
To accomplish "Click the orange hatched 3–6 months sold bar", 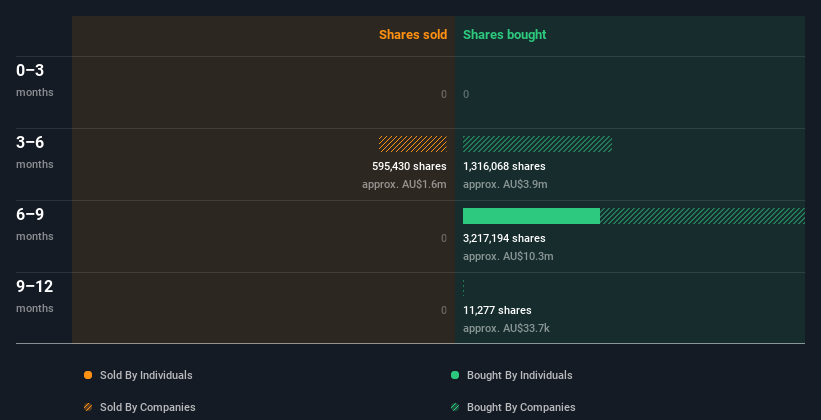I will (413, 144).
